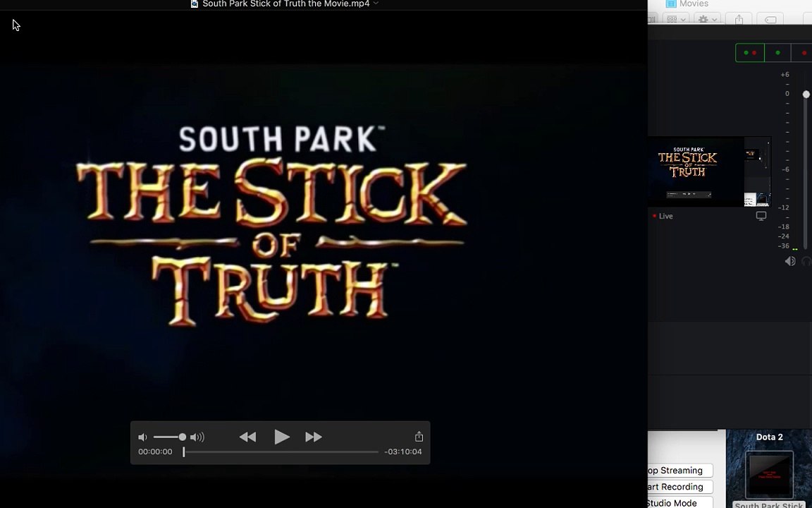This screenshot has height=508, width=812.
Task: Adjust the QuickTime volume slider
Action: (x=169, y=437)
